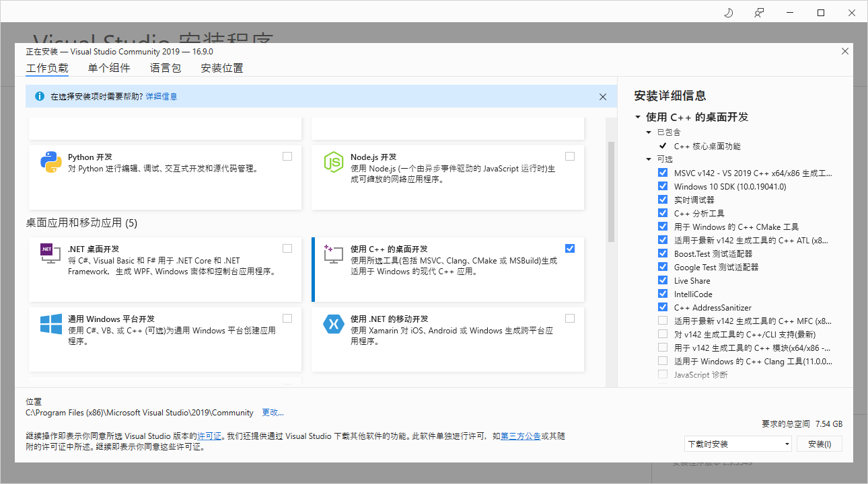868x484 pixels.
Task: Uncheck Windows 10 SDK (10.0.19041.0) option
Action: (x=663, y=186)
